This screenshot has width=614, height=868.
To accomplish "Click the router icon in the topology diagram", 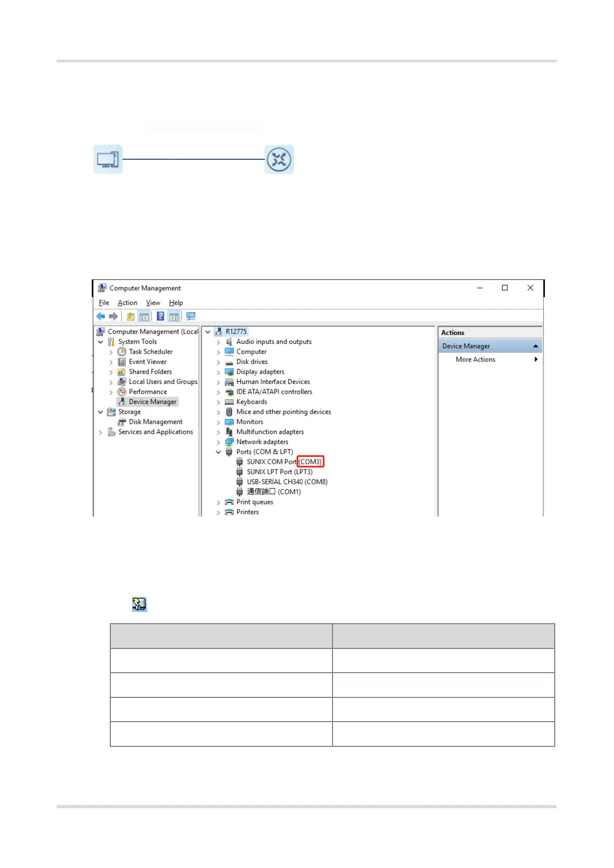I will click(279, 159).
